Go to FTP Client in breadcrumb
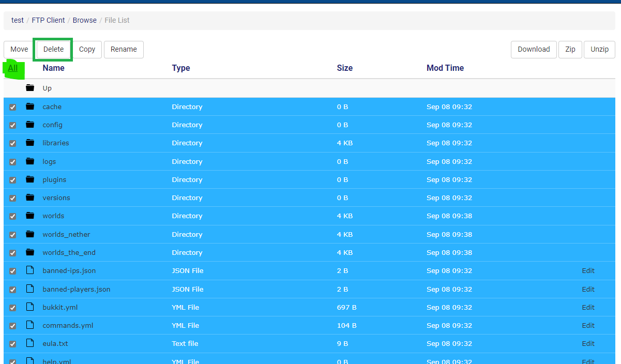The image size is (621, 364). [x=48, y=20]
